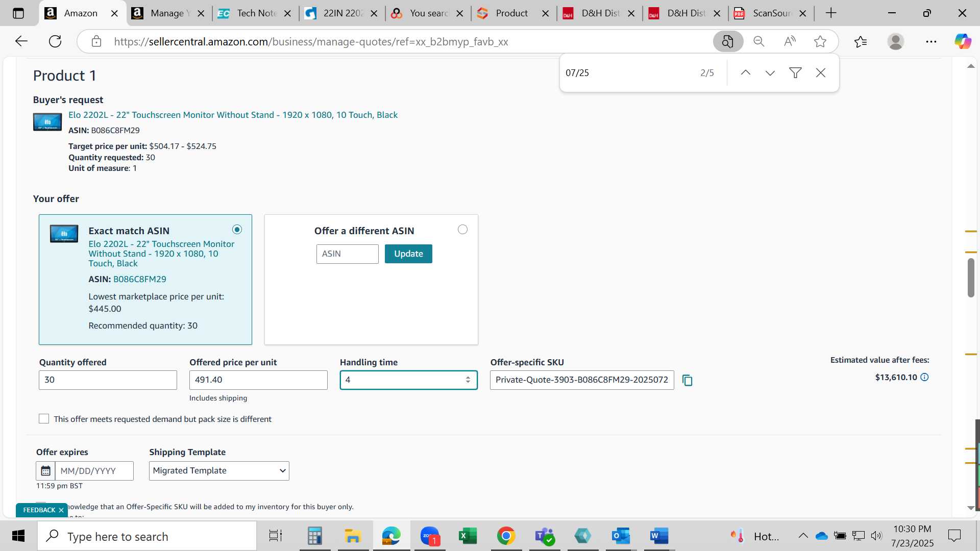This screenshot has width=980, height=551.
Task: Copy the Offer-specific SKU with copy icon
Action: coord(688,380)
